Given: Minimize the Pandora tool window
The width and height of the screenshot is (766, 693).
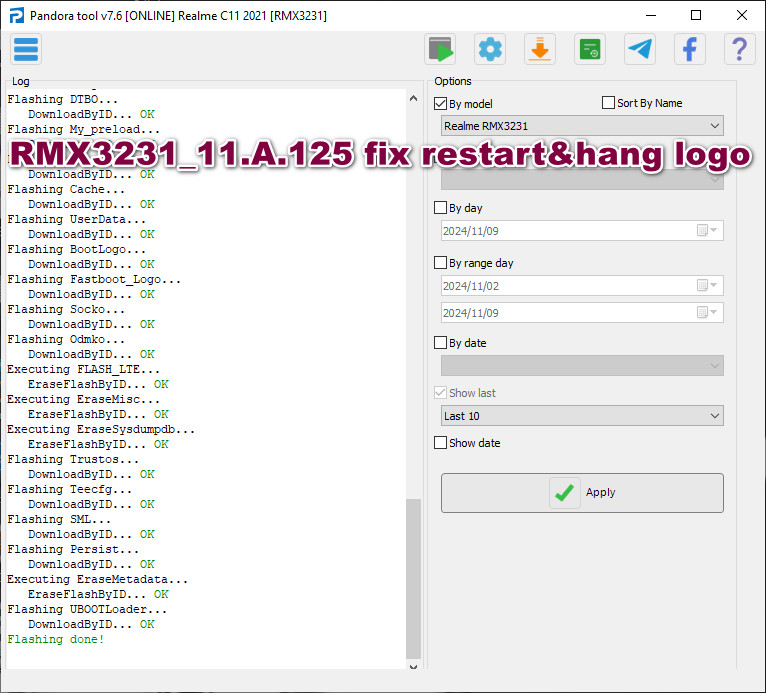Looking at the screenshot, I should coord(651,15).
